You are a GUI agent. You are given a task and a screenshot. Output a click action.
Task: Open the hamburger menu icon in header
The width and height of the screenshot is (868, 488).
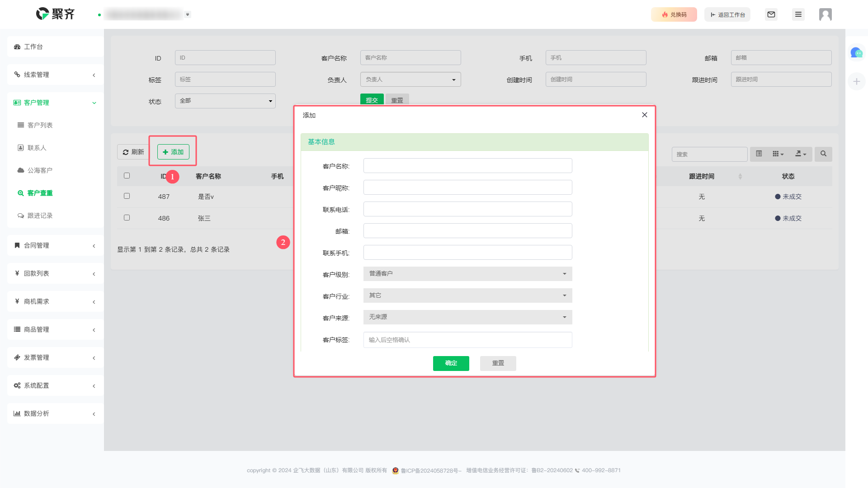[798, 14]
